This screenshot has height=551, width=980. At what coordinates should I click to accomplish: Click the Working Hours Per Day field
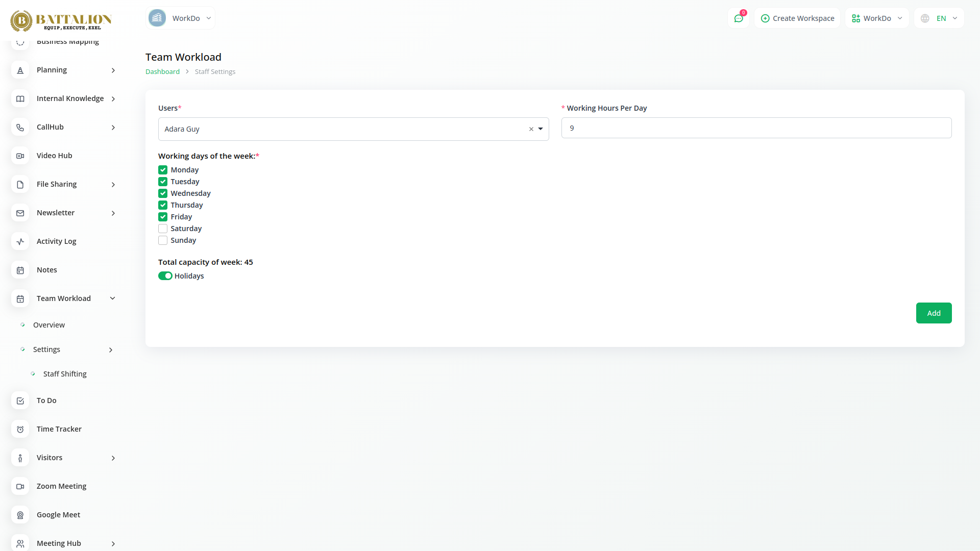756,128
